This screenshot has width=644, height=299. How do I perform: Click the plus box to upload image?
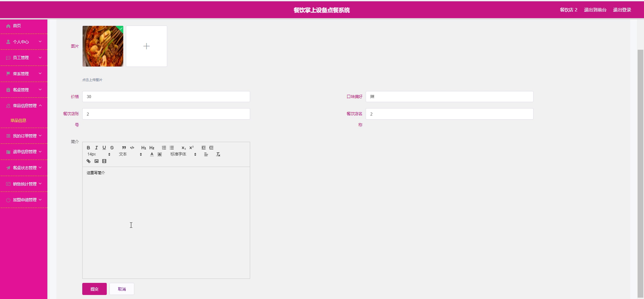(x=146, y=46)
